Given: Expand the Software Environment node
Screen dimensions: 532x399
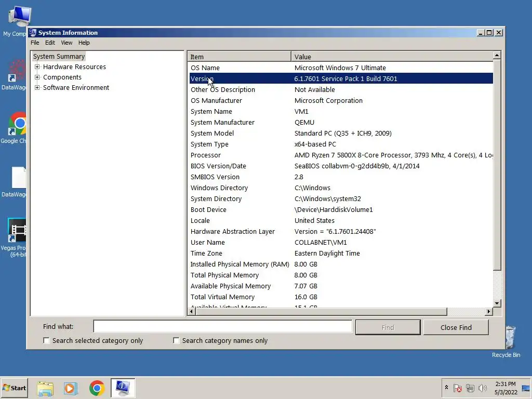Looking at the screenshot, I should click(37, 87).
